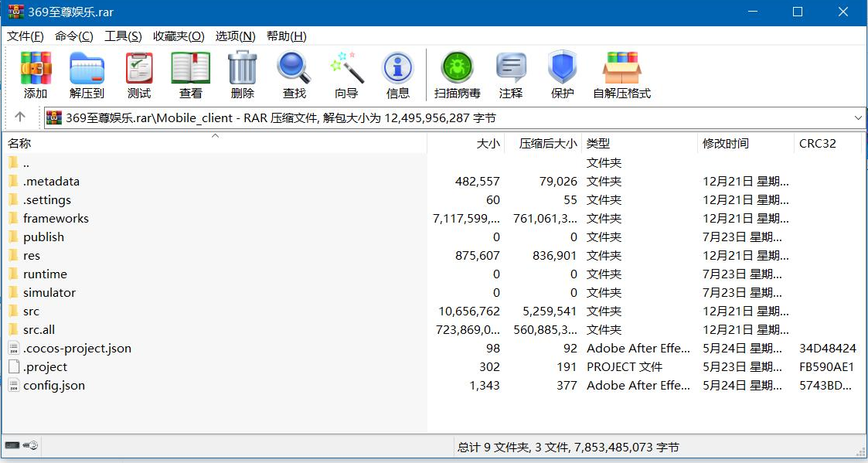Open the src folder
The width and height of the screenshot is (868, 463).
32,311
